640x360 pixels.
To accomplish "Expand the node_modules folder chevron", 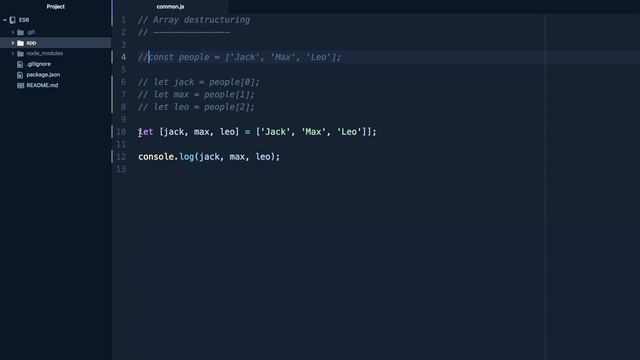I will pos(13,53).
